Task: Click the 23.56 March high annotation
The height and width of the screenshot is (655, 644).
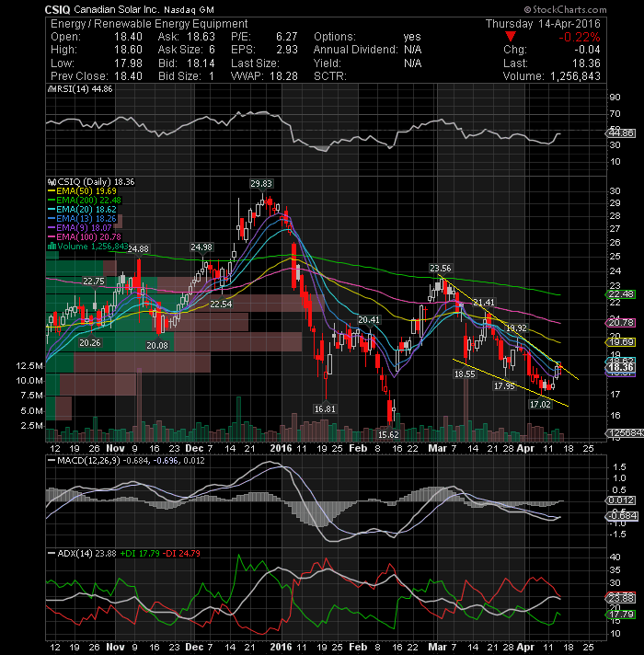Action: pyautogui.click(x=440, y=269)
